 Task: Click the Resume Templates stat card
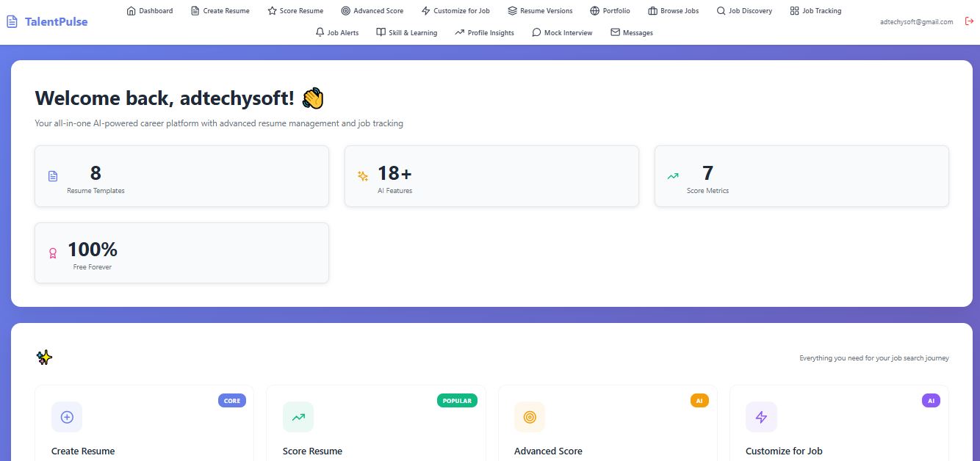point(181,176)
